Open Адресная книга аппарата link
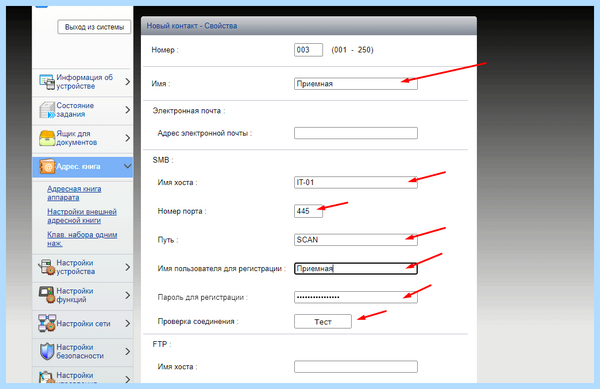The width and height of the screenshot is (600, 389). (x=74, y=193)
